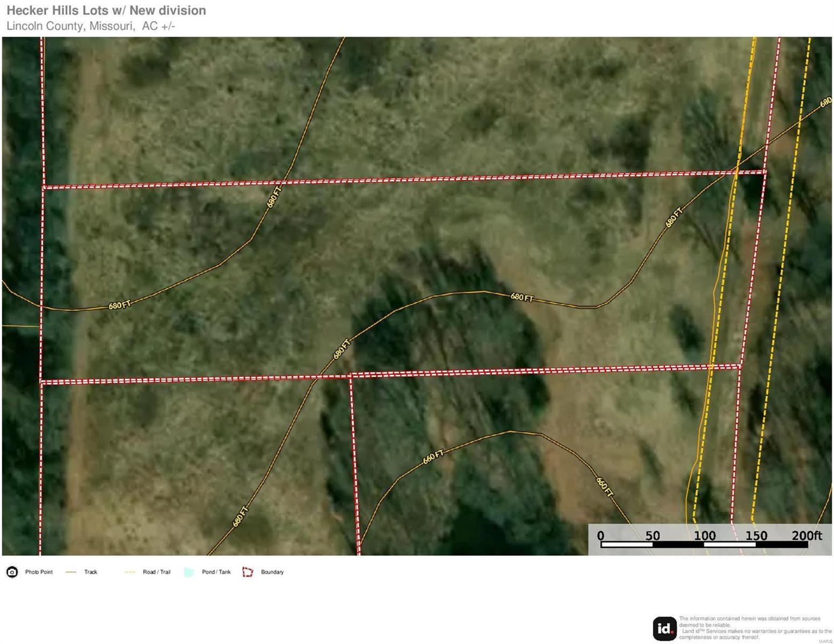Click the Land id logo
The height and width of the screenshot is (644, 834).
coord(665,628)
